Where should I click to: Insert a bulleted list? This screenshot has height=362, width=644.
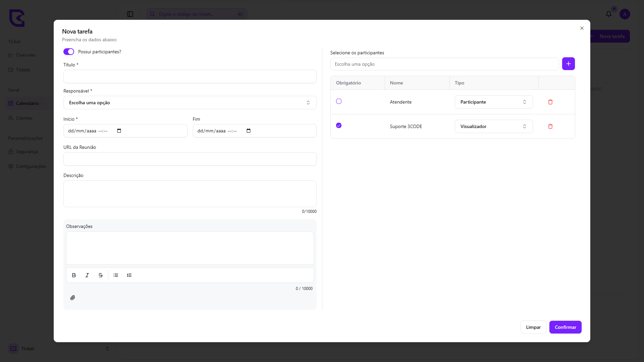(116, 275)
